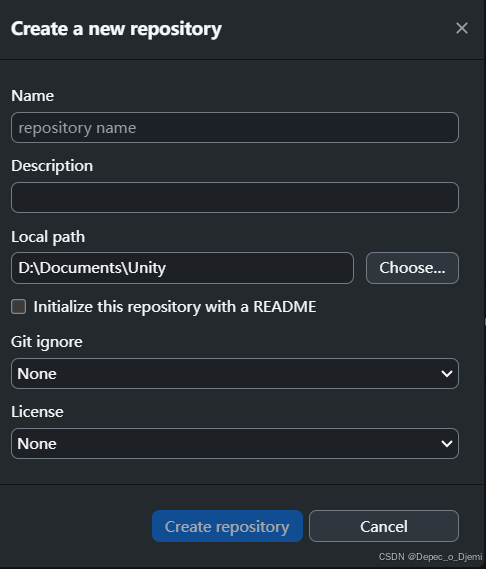This screenshot has height=569, width=486.
Task: Click the Local path field showing D:\Documents\Unity
Action: point(182,268)
